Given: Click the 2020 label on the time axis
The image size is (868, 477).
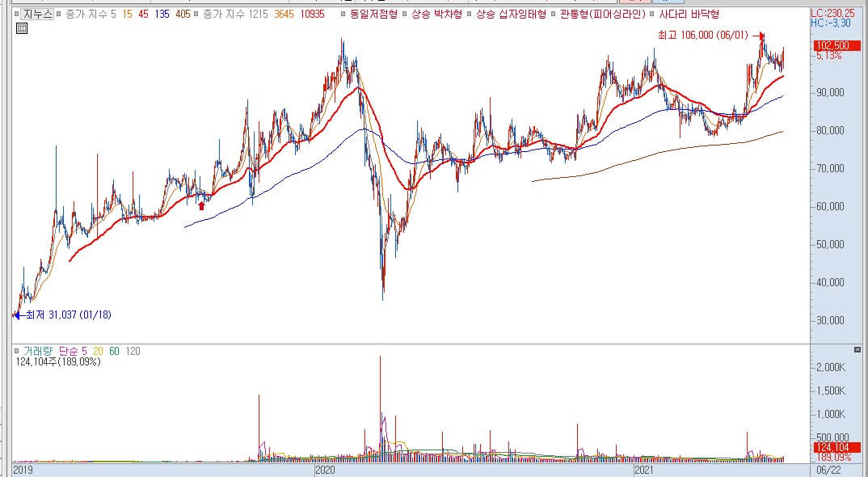Looking at the screenshot, I should 325,471.
